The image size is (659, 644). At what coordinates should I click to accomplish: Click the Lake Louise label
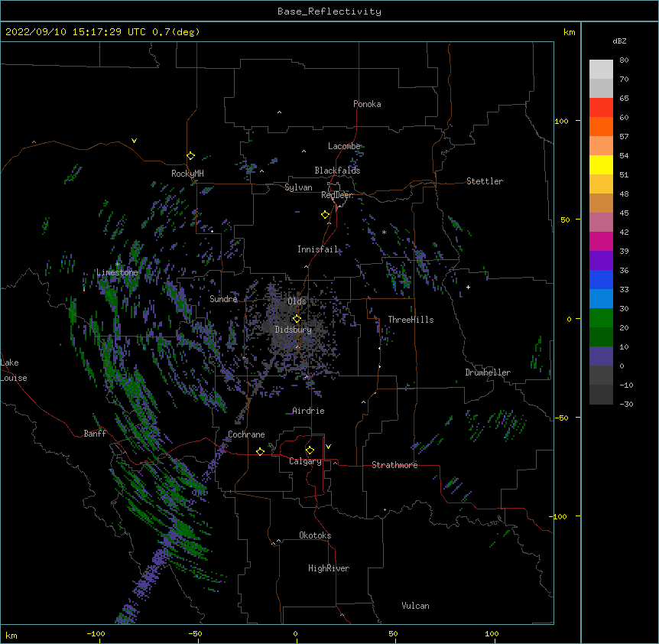pos(13,370)
